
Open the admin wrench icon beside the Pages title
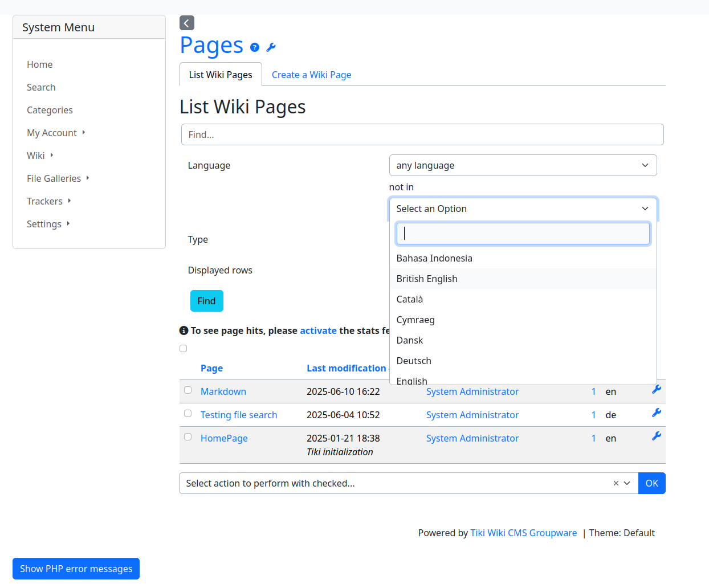pos(271,47)
